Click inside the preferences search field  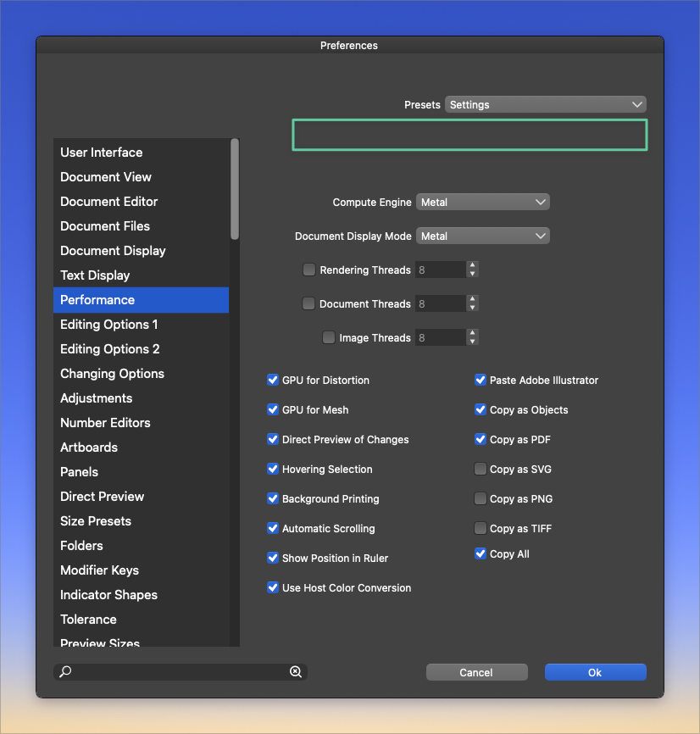tap(180, 672)
